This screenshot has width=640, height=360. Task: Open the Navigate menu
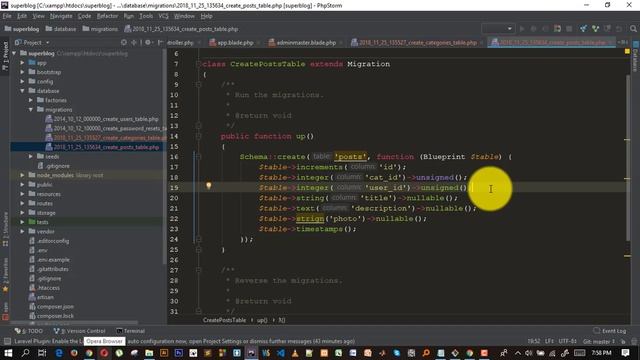pyautogui.click(x=61, y=16)
